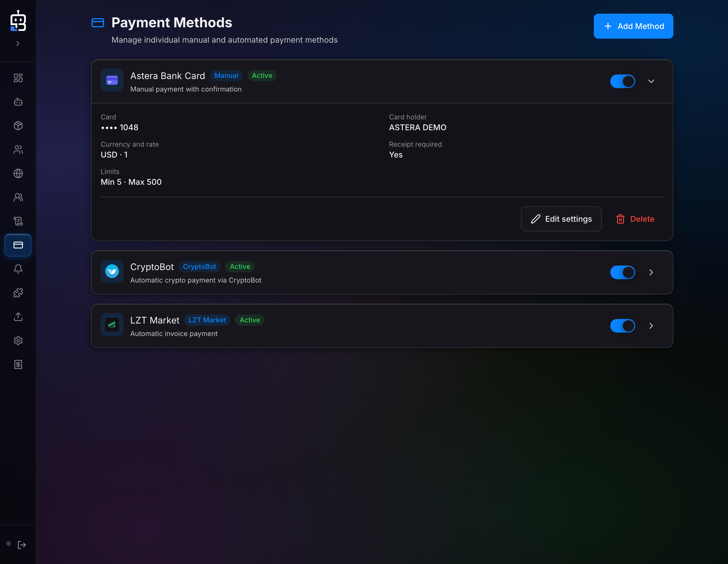
Task: Click the status dot beside logout icon
Action: coord(9,544)
